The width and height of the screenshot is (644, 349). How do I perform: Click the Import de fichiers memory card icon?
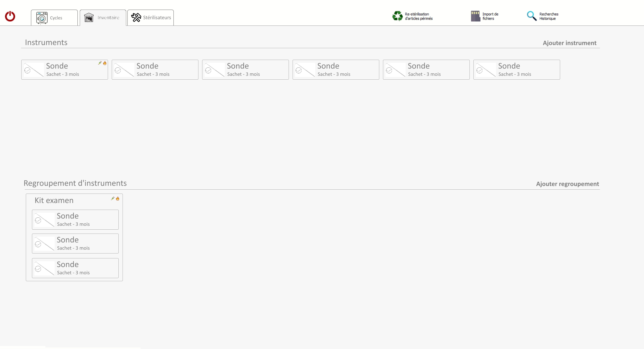(x=475, y=16)
